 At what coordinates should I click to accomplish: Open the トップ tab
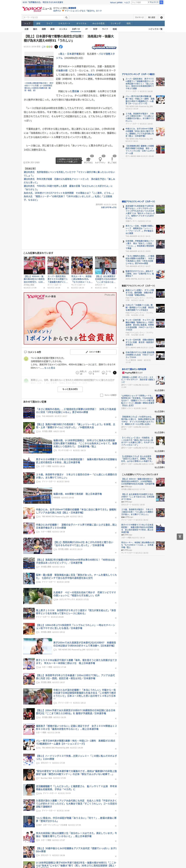[27, 24]
